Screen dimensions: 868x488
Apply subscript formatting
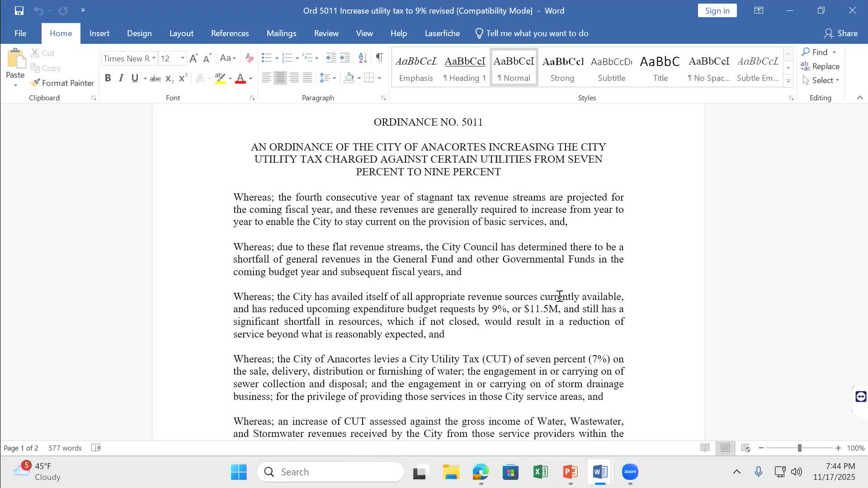[x=169, y=78]
